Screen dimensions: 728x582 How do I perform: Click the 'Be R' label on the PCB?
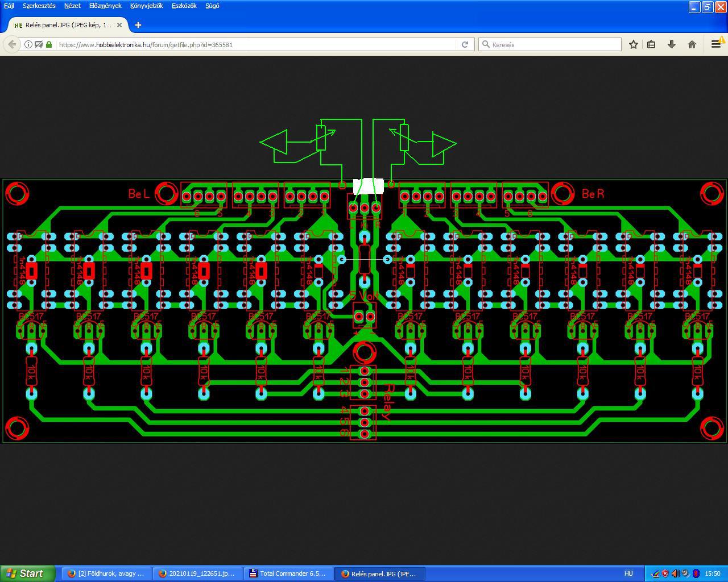tap(593, 194)
